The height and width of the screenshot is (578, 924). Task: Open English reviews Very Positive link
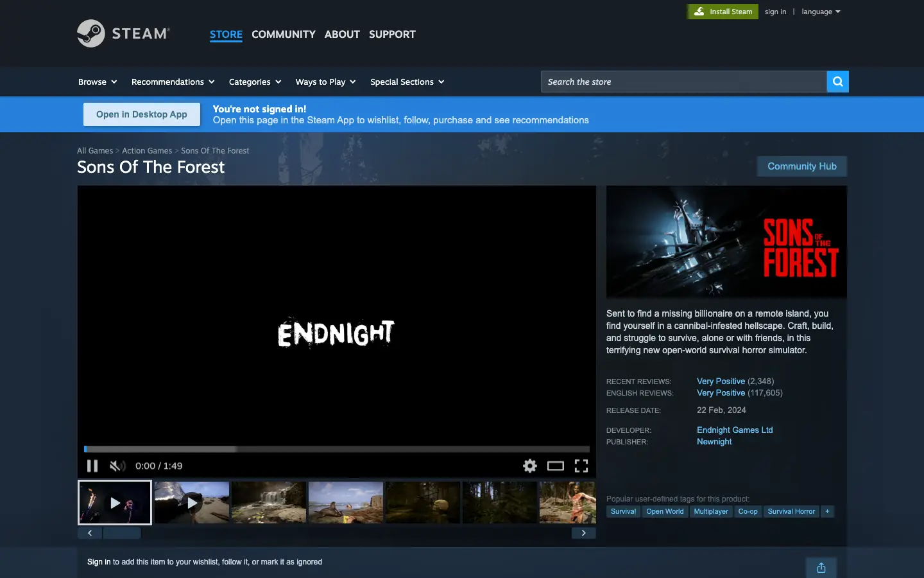[721, 392]
